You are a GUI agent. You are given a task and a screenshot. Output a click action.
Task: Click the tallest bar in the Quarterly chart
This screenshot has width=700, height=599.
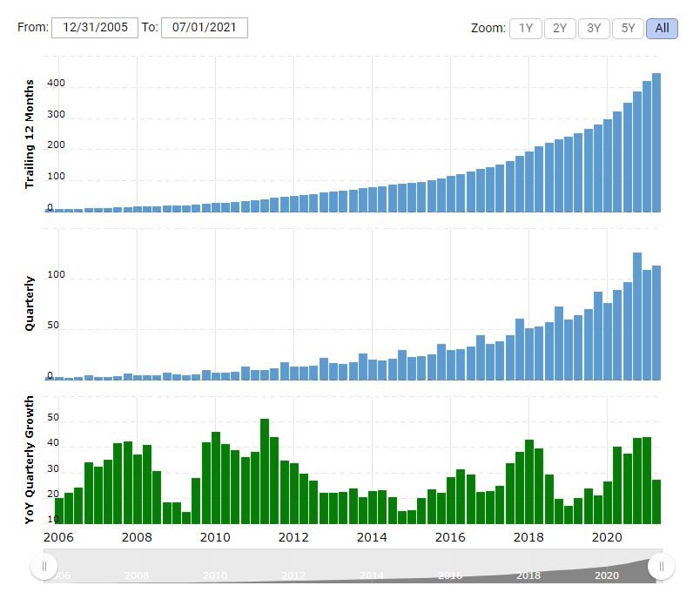(x=637, y=317)
